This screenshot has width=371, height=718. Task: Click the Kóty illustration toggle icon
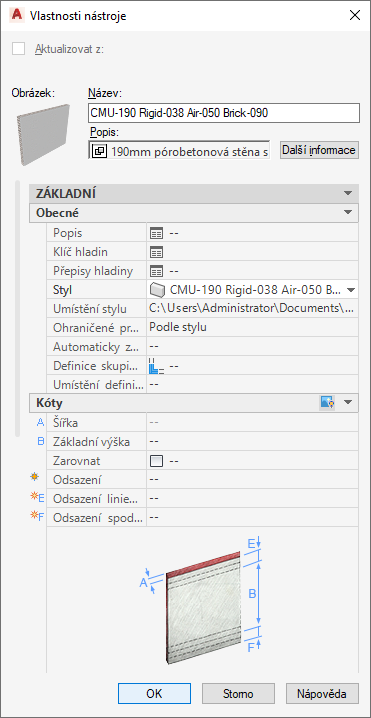(327, 403)
